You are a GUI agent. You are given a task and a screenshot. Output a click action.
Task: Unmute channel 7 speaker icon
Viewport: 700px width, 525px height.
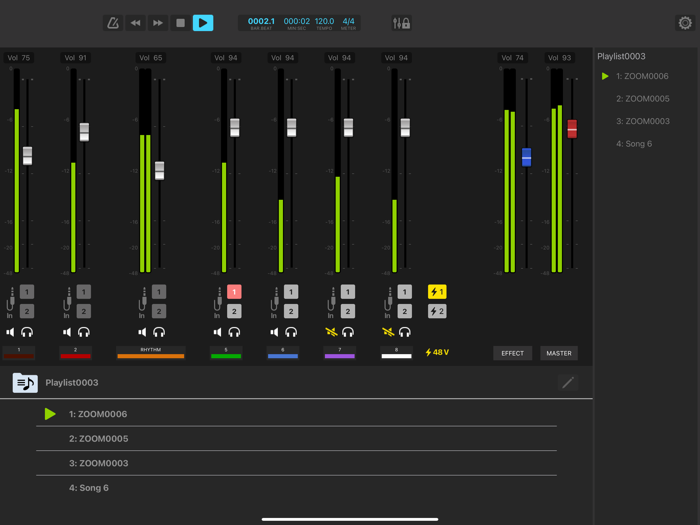pyautogui.click(x=331, y=332)
